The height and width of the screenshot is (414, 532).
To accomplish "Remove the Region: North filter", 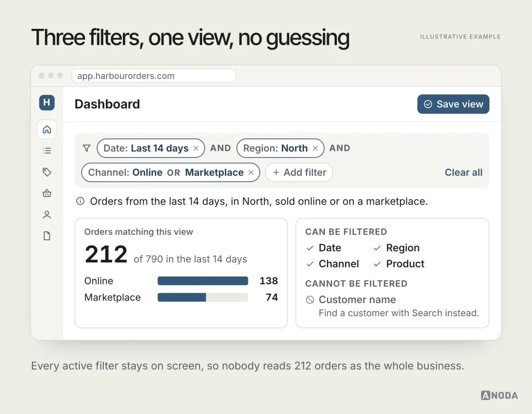I will 315,148.
